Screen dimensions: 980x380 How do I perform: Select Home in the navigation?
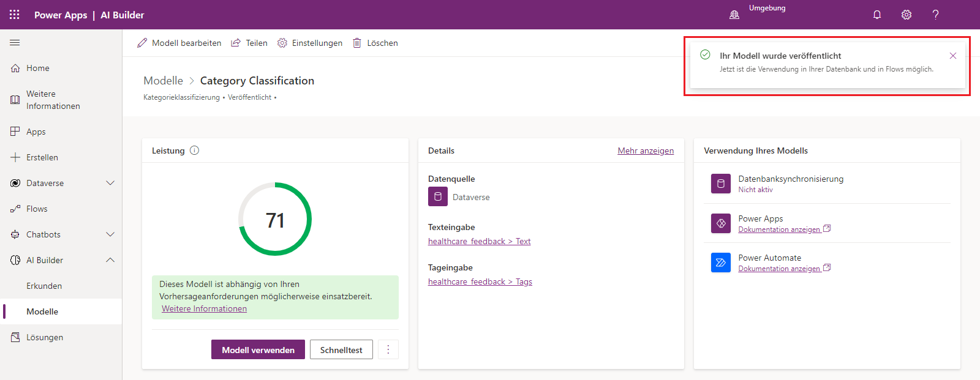[61, 68]
